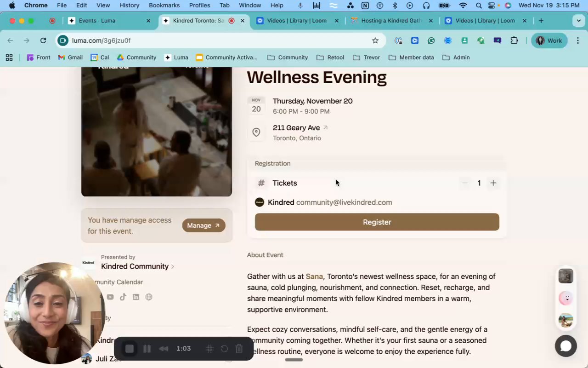This screenshot has height=368, width=588.
Task: Open the Wi-Fi status menu
Action: [463, 6]
